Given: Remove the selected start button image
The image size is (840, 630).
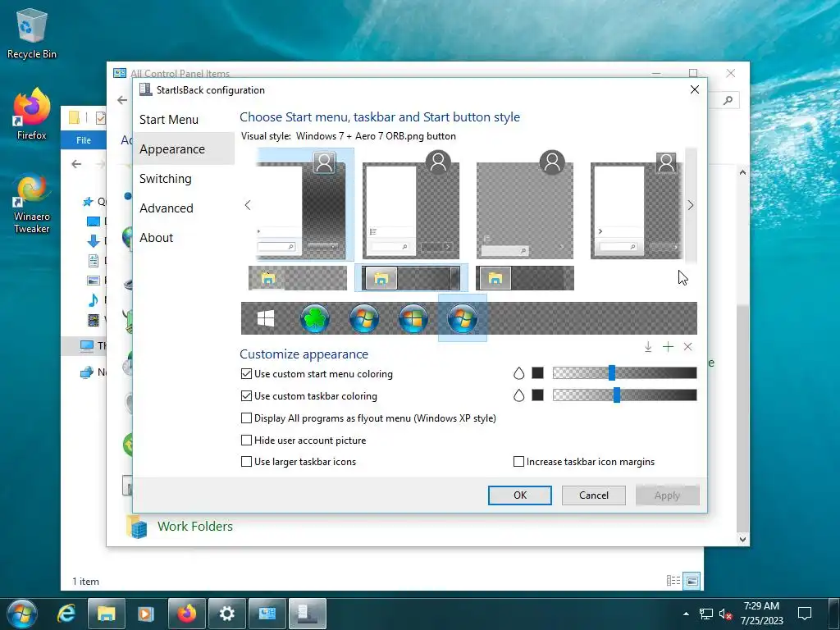Looking at the screenshot, I should coord(688,347).
